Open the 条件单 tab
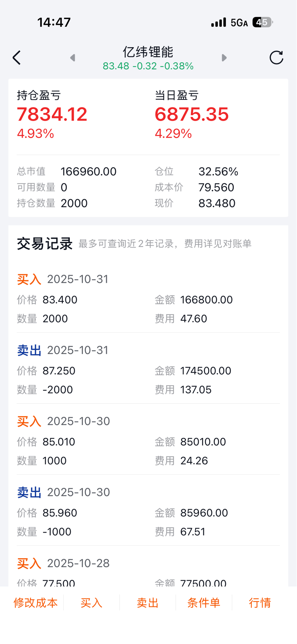297x644 pixels. [204, 603]
